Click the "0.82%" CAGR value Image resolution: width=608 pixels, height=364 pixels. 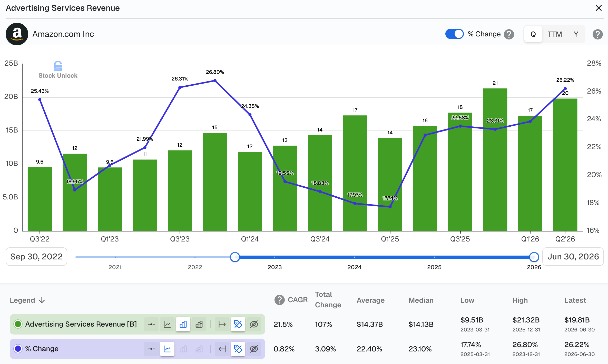(284, 349)
